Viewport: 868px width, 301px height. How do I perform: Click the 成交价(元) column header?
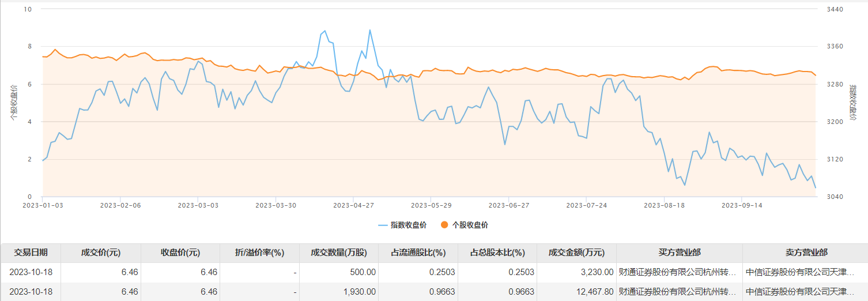tap(100, 253)
